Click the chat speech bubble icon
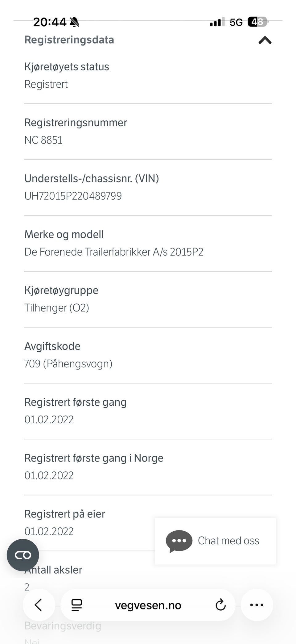The image size is (296, 644). pyautogui.click(x=179, y=541)
